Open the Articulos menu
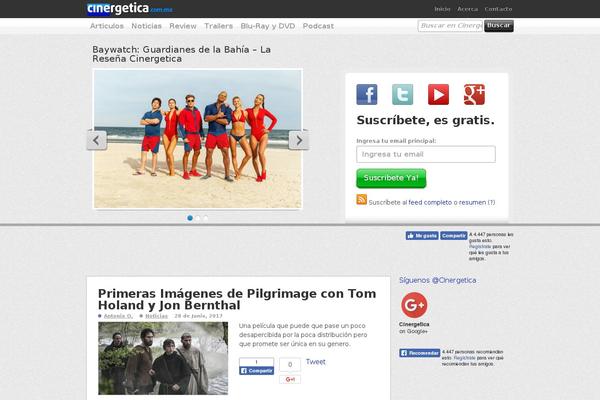Screen dimensions: 600x400 tap(107, 26)
